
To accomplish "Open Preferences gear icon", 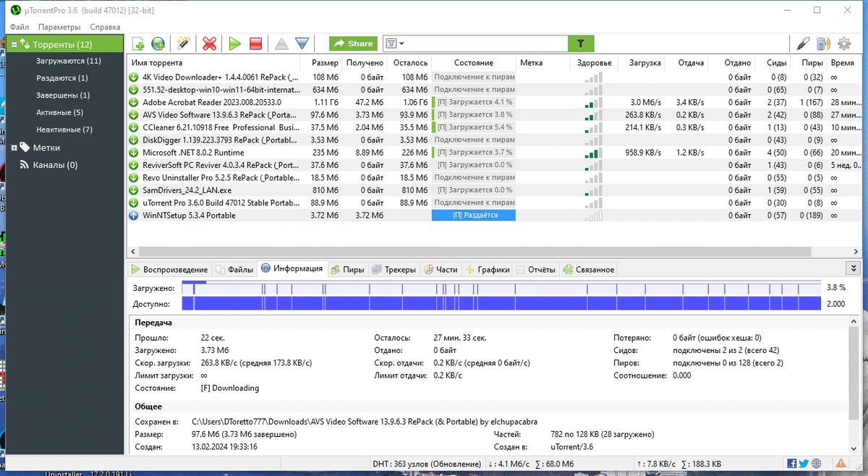I will tap(844, 44).
